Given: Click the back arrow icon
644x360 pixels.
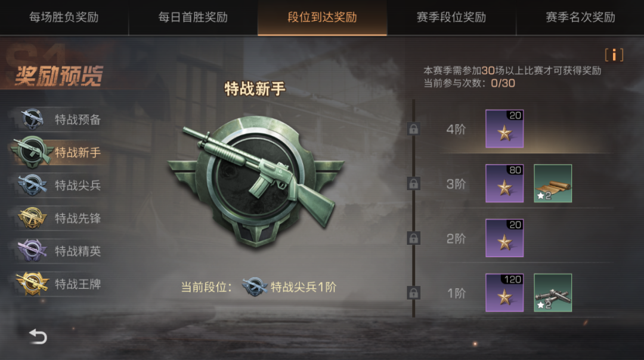Looking at the screenshot, I should pyautogui.click(x=38, y=337).
